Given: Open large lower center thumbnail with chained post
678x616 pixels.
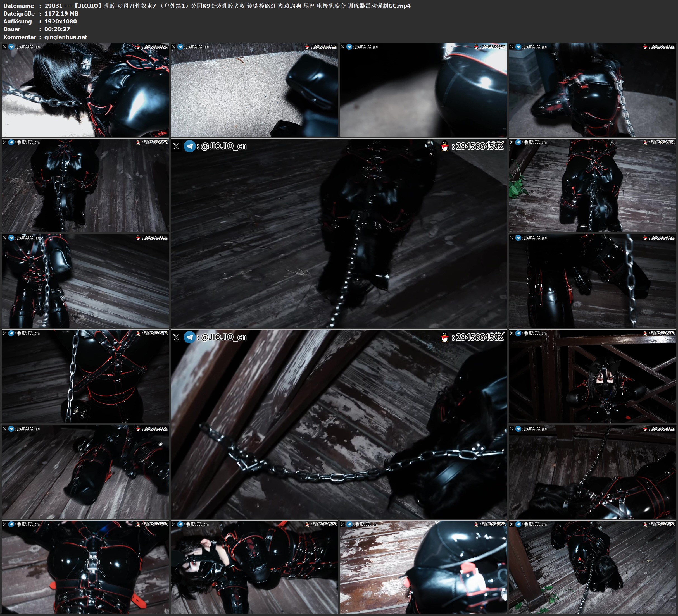Looking at the screenshot, I should point(339,424).
